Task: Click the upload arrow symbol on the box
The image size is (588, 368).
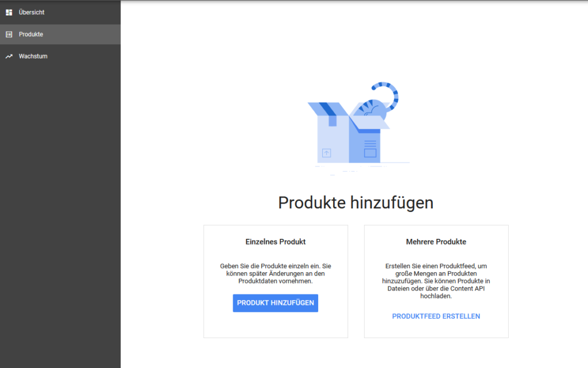Action: click(326, 153)
